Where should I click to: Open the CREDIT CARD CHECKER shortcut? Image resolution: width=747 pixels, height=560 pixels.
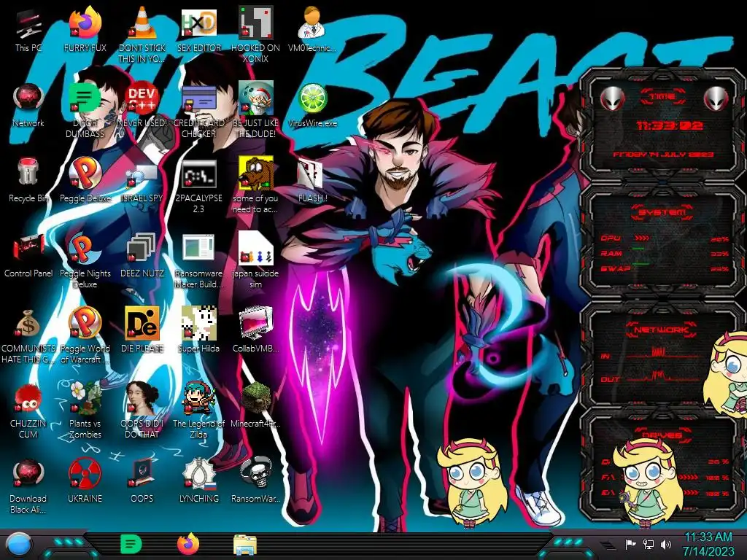[198, 110]
